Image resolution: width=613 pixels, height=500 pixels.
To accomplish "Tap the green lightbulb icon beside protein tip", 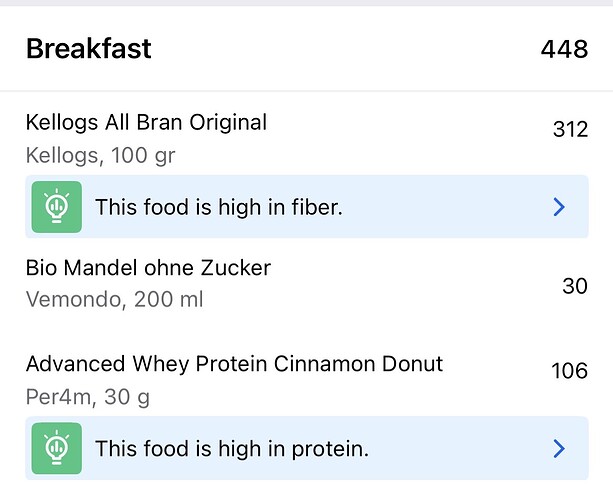I will point(56,449).
